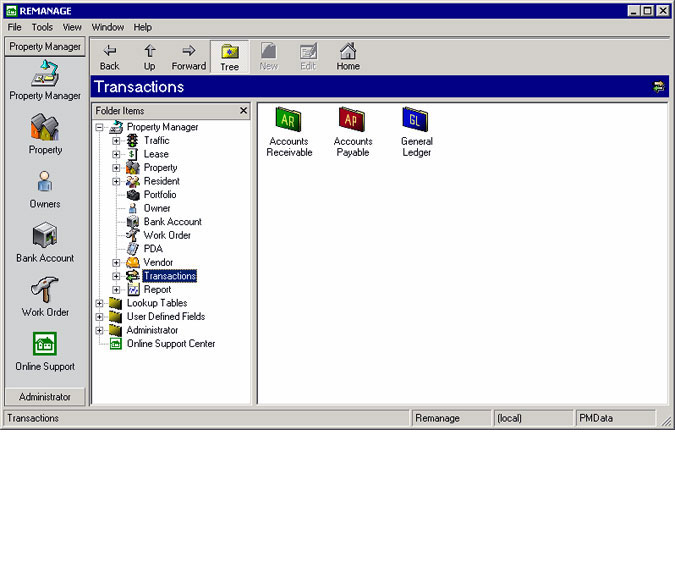This screenshot has width=675, height=576.
Task: Open the Window menu
Action: point(108,27)
